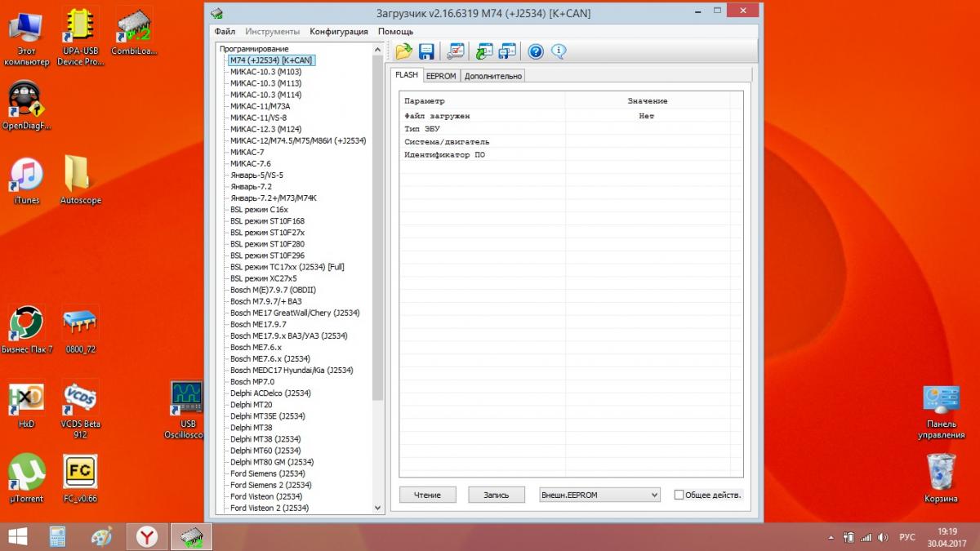
Task: Enable the Общее действ. checkbox
Action: click(x=679, y=495)
